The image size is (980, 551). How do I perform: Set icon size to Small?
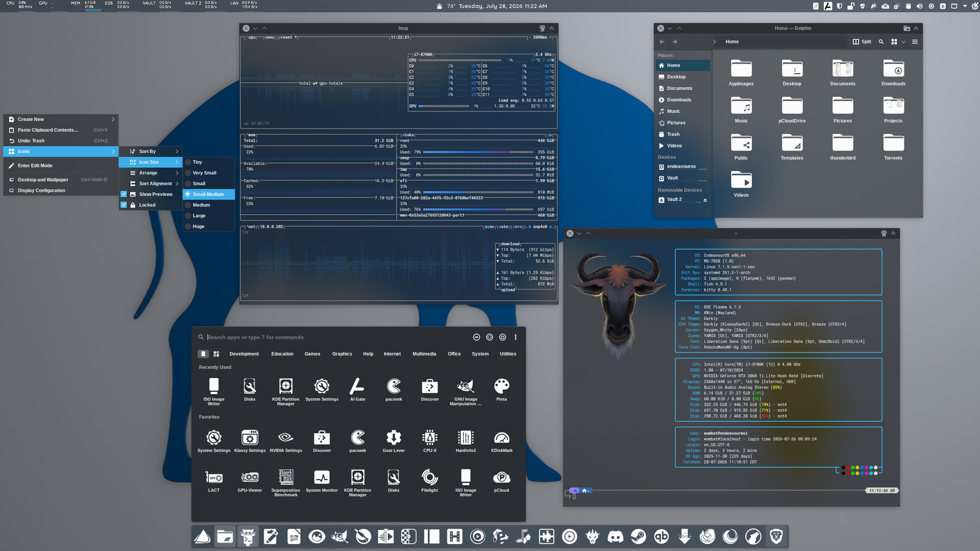(209, 184)
